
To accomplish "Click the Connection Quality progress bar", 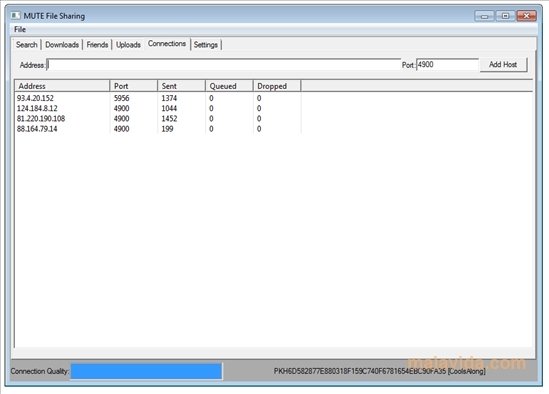I will (146, 371).
